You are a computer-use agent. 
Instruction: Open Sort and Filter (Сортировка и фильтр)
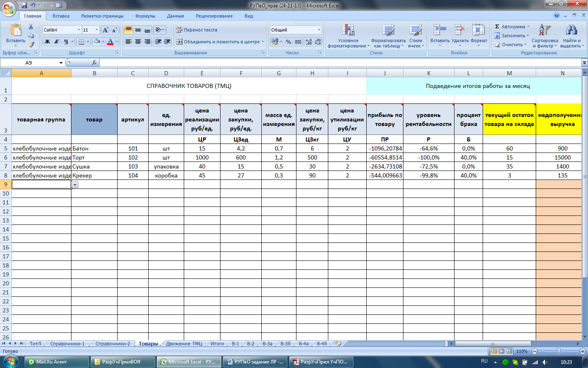(545, 36)
